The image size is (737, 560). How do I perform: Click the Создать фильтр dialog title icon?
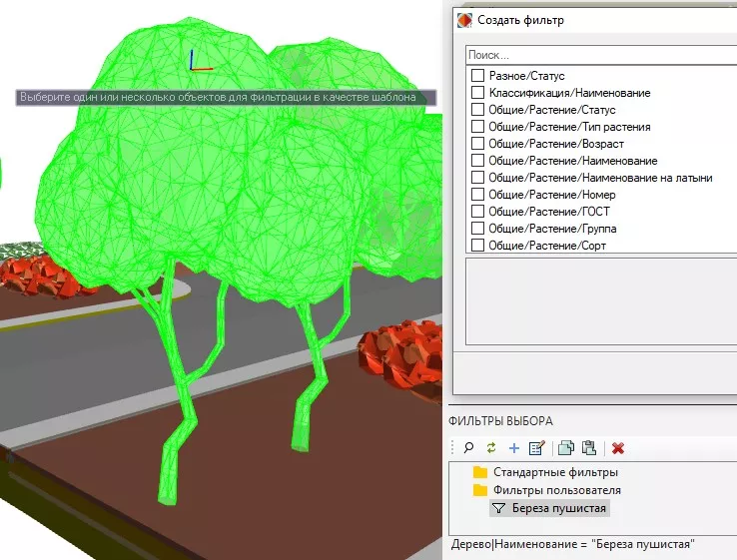pos(464,19)
